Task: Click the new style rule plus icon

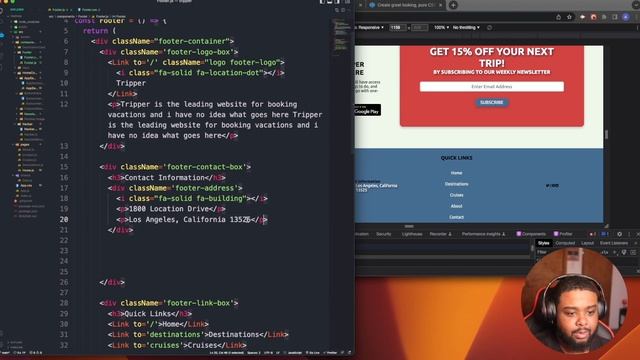Action: click(615, 252)
